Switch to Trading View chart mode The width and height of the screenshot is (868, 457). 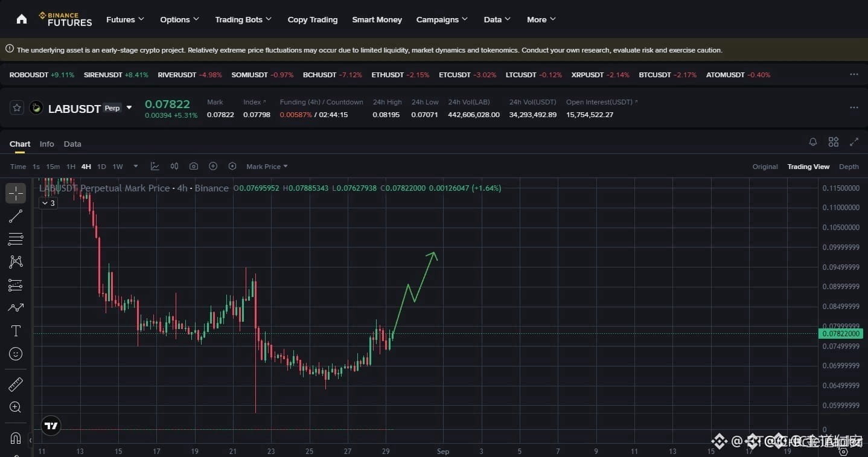(808, 167)
